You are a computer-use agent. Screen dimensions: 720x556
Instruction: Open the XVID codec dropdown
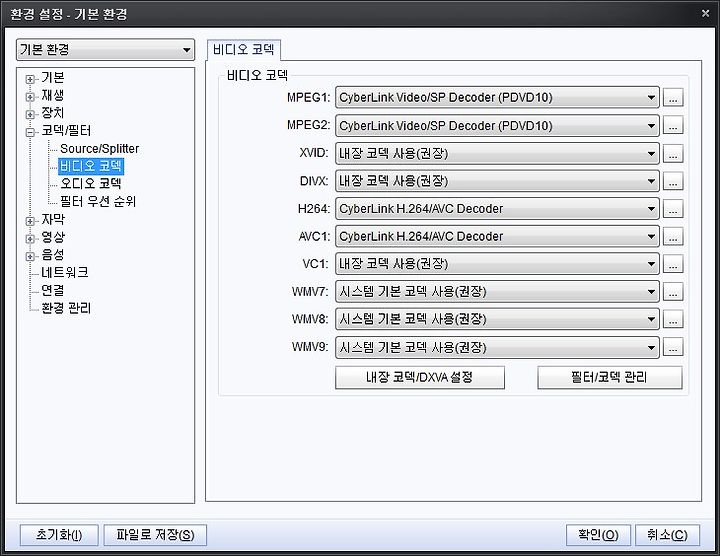coord(497,153)
